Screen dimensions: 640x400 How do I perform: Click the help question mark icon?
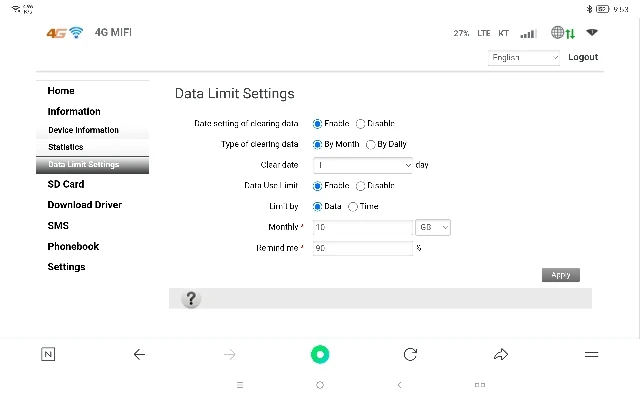pos(191,299)
